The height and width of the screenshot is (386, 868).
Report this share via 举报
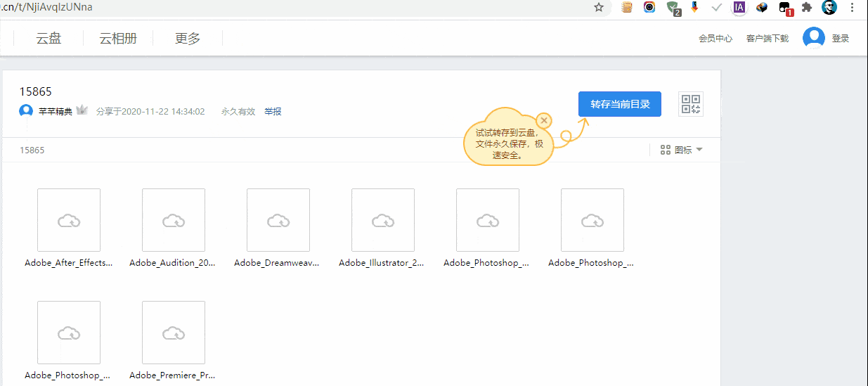[273, 111]
